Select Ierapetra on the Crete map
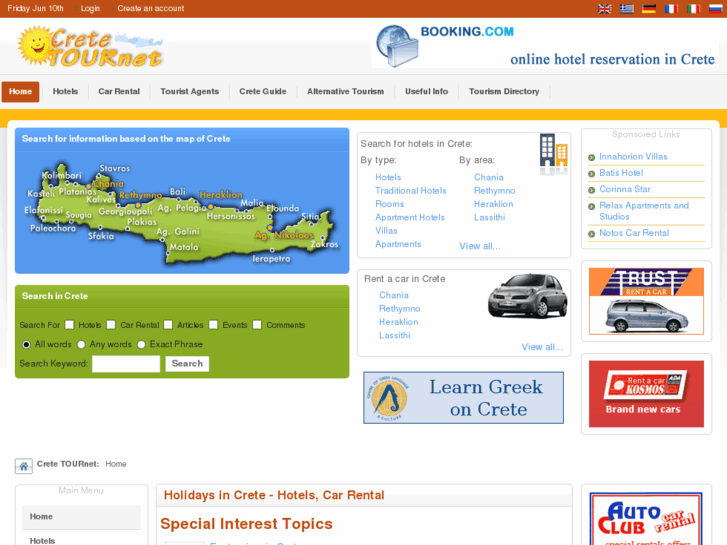Screen dimensions: 727x545 pos(271,259)
